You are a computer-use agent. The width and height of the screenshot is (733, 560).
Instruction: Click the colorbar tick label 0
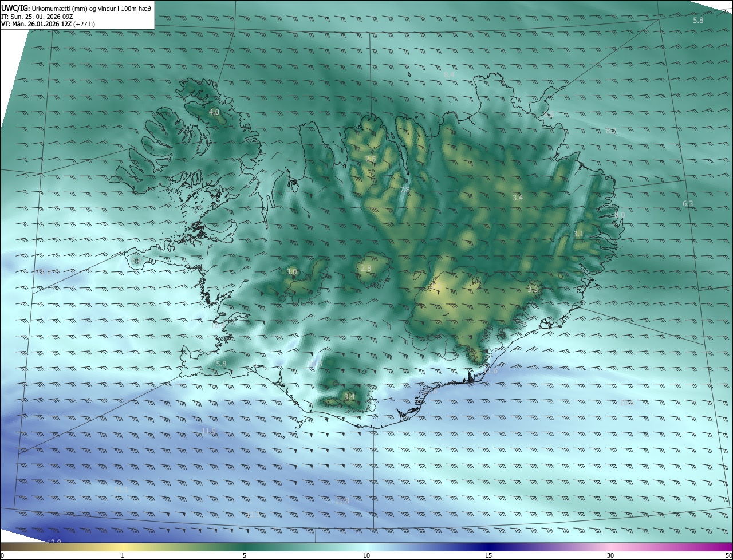pyautogui.click(x=2, y=555)
